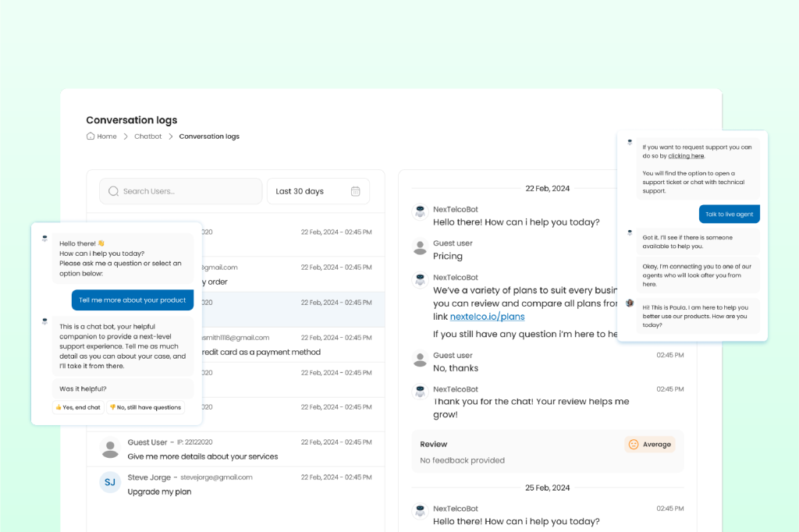
Task: Select the 'Yes, end chat' option
Action: (x=78, y=407)
